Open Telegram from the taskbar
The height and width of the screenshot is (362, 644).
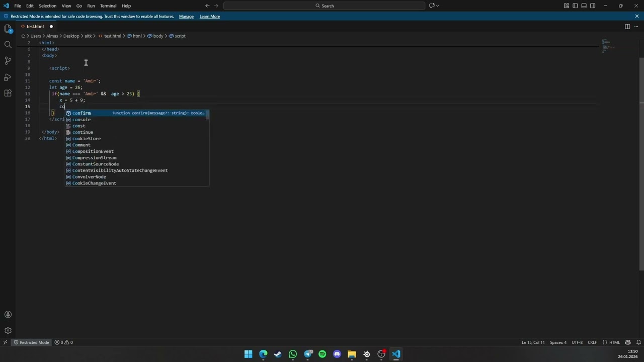click(307, 354)
